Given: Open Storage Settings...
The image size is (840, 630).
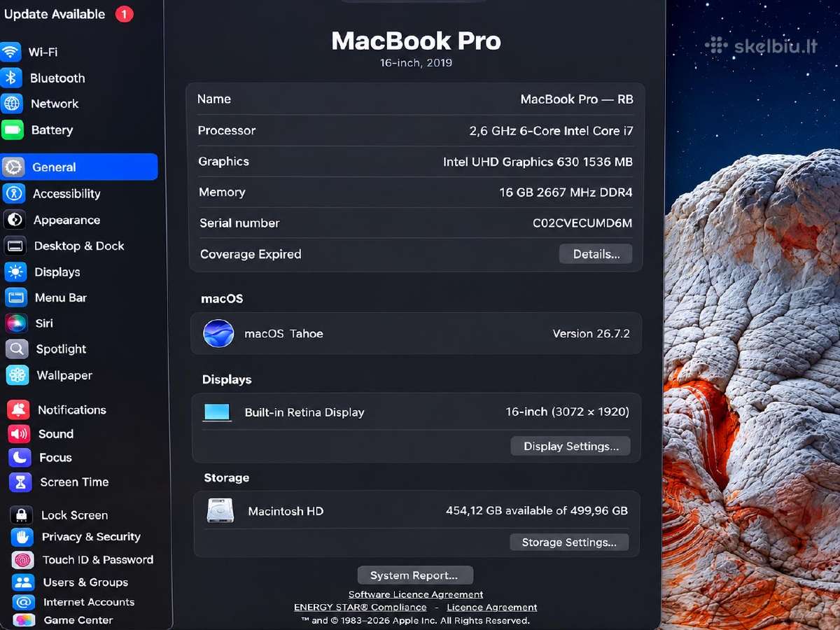Looking at the screenshot, I should (x=569, y=542).
